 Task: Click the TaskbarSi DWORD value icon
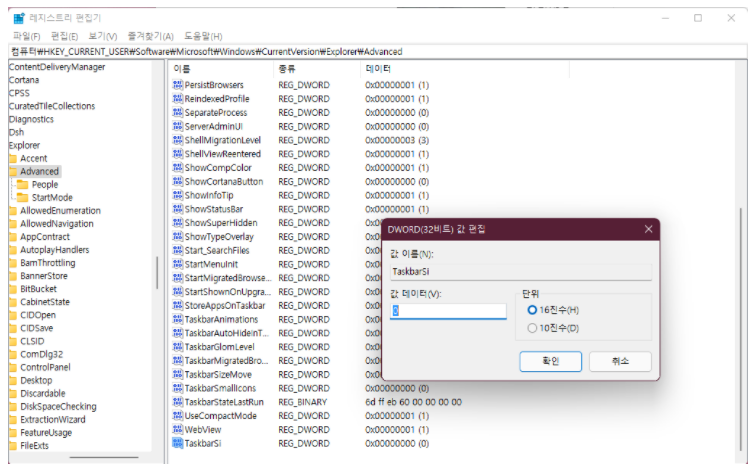[x=178, y=443]
